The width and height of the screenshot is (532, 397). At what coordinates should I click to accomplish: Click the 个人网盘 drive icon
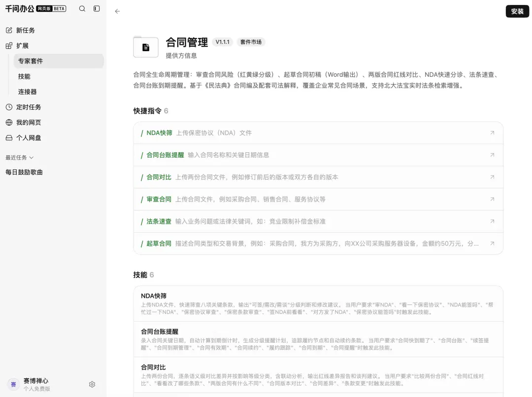point(9,138)
